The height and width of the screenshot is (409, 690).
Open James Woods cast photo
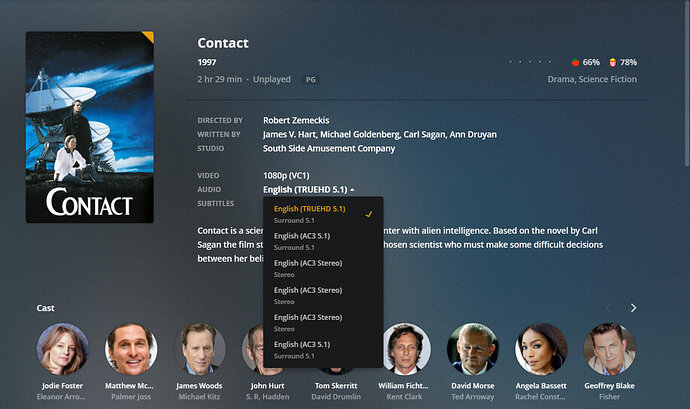(x=199, y=349)
